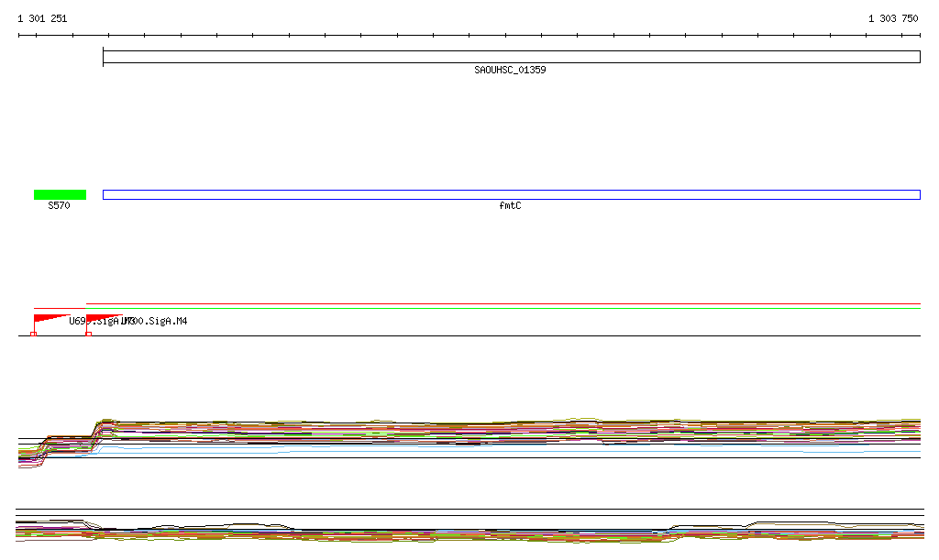Click the fmtC gene name label
Viewport: 939px width, 560px height.
(510, 206)
